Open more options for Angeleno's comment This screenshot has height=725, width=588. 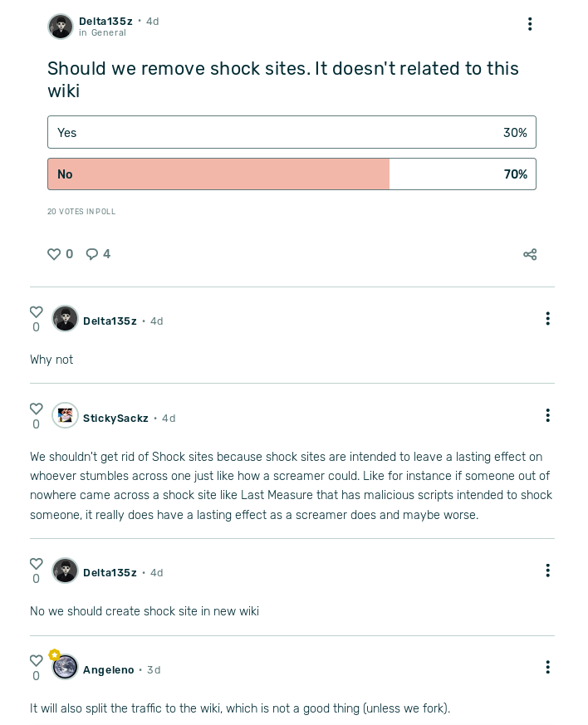[x=547, y=667]
